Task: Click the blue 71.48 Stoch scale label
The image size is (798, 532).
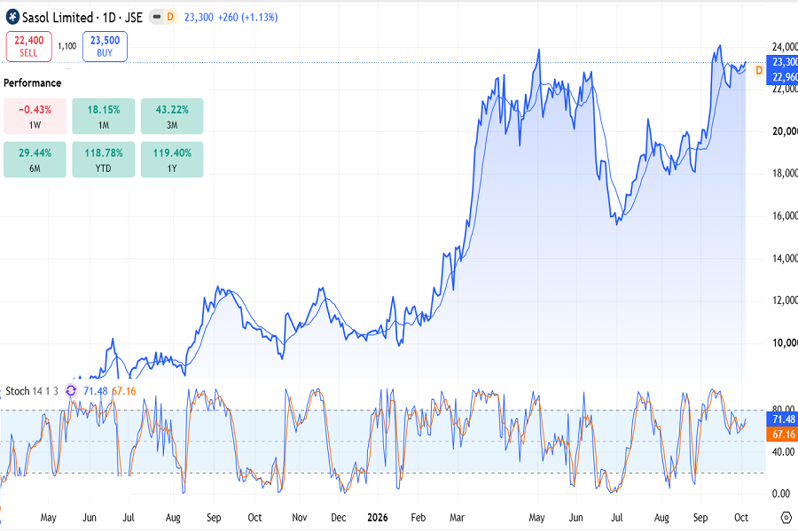Action: click(x=782, y=419)
